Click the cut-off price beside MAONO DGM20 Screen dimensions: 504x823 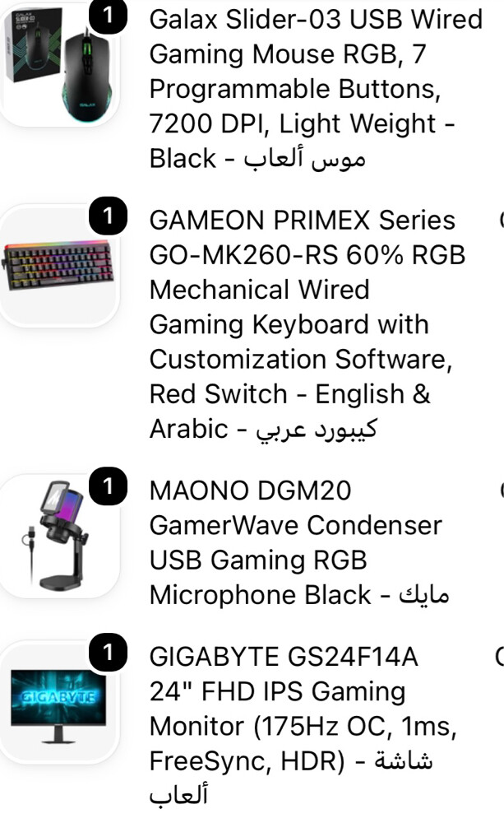[502, 491]
